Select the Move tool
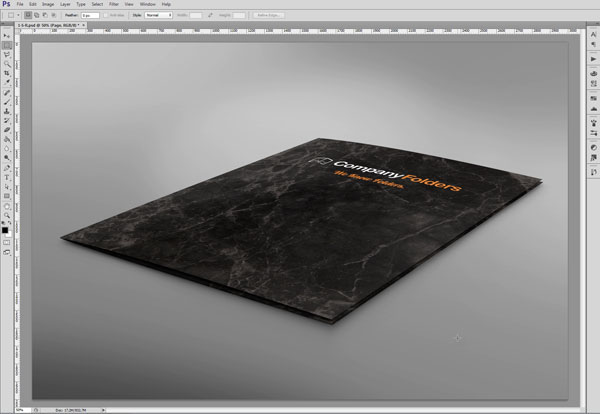Viewport: 600px width, 414px height. 7,36
